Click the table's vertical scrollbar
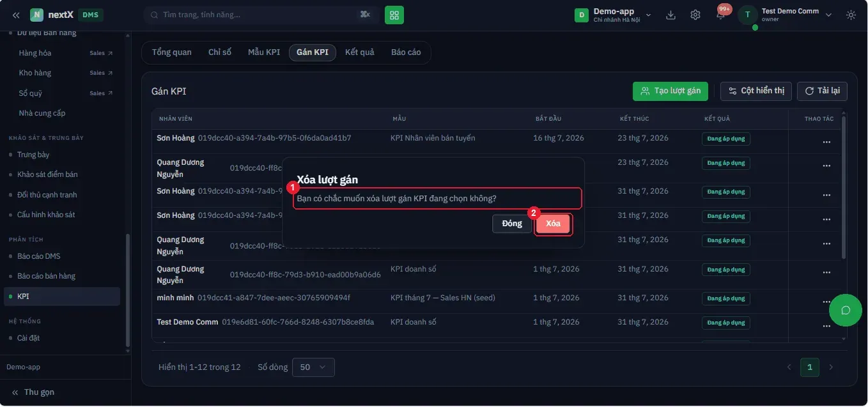Image resolution: width=868 pixels, height=407 pixels. (x=844, y=187)
